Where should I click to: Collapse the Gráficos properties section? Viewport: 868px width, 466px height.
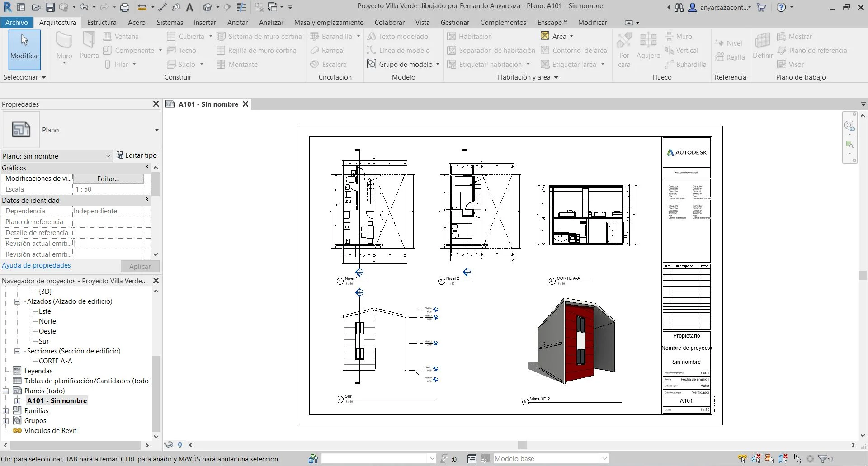click(146, 168)
